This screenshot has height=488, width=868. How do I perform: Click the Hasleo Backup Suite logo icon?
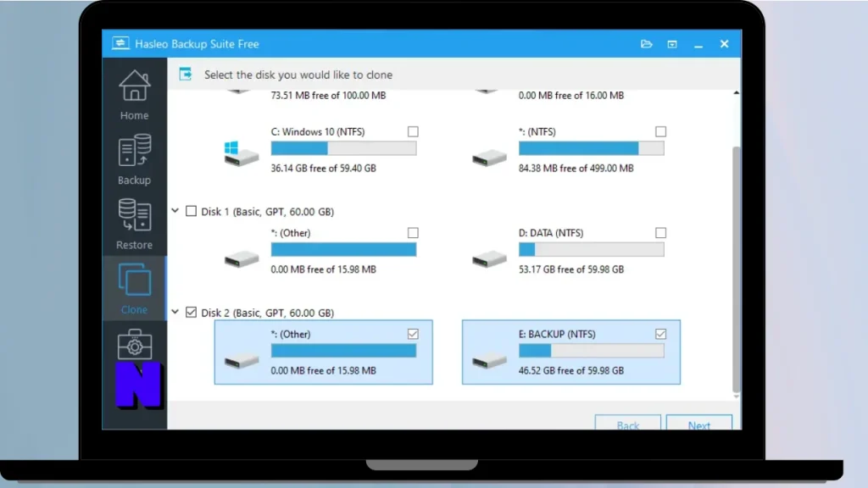pyautogui.click(x=120, y=43)
